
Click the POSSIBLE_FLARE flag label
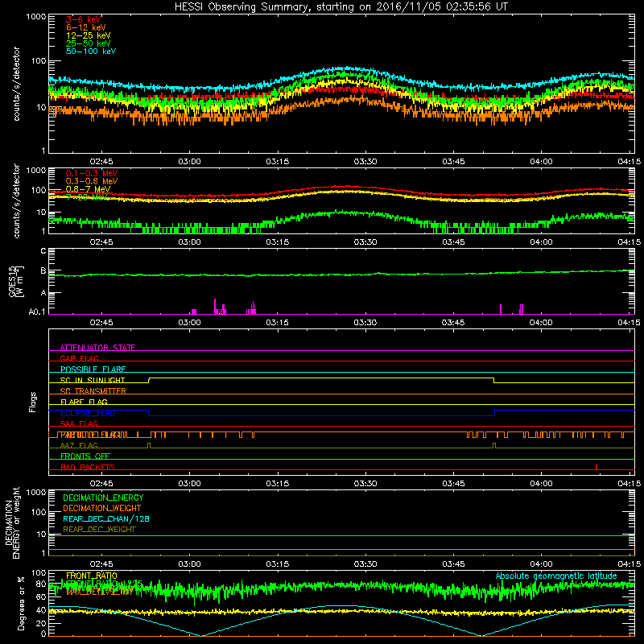[93, 369]
